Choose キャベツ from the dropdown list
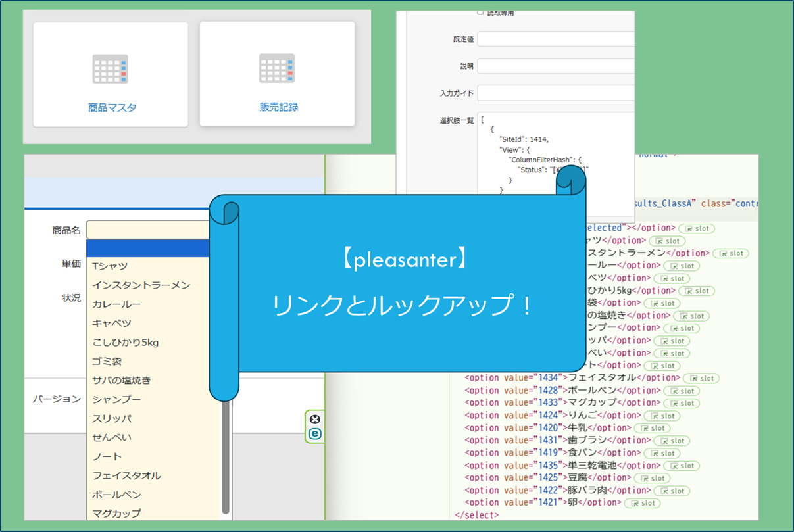794x532 pixels. tap(112, 324)
